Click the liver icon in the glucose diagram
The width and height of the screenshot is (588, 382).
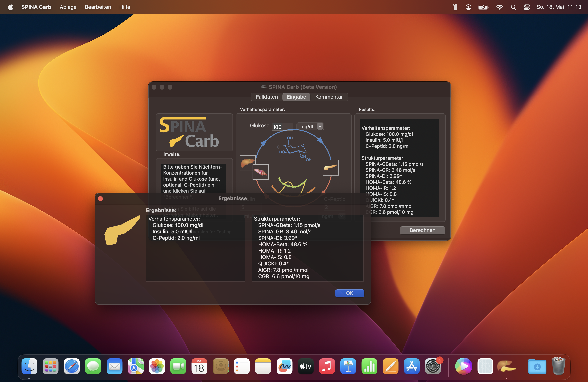point(247,163)
